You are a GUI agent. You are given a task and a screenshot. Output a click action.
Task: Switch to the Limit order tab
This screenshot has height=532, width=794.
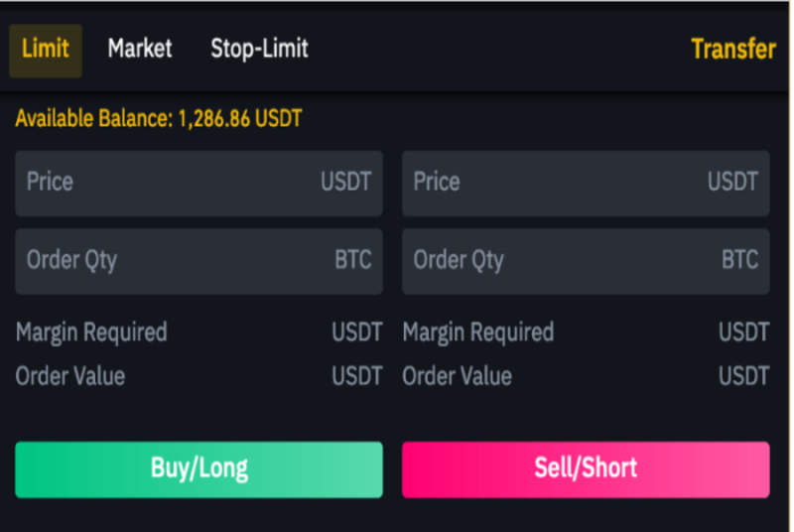[x=46, y=50]
